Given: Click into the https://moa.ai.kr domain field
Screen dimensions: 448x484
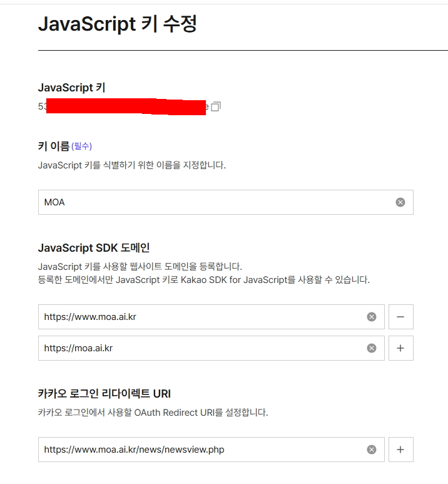Looking at the screenshot, I should [200, 348].
